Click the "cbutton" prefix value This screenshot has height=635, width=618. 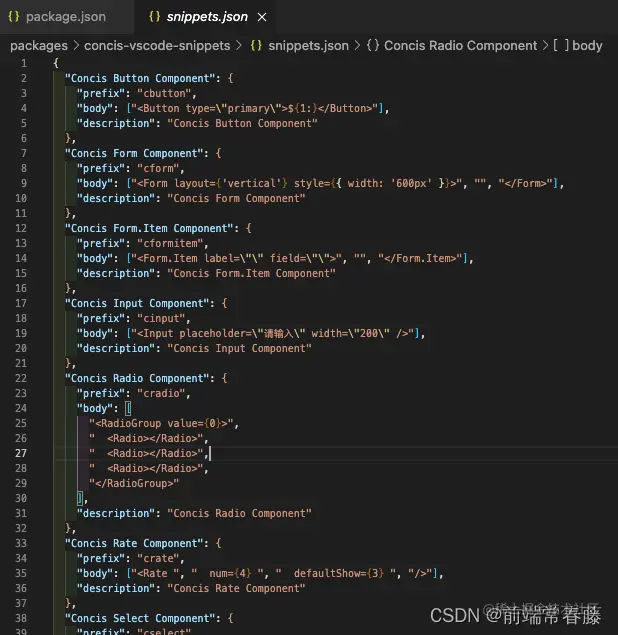tap(164, 93)
